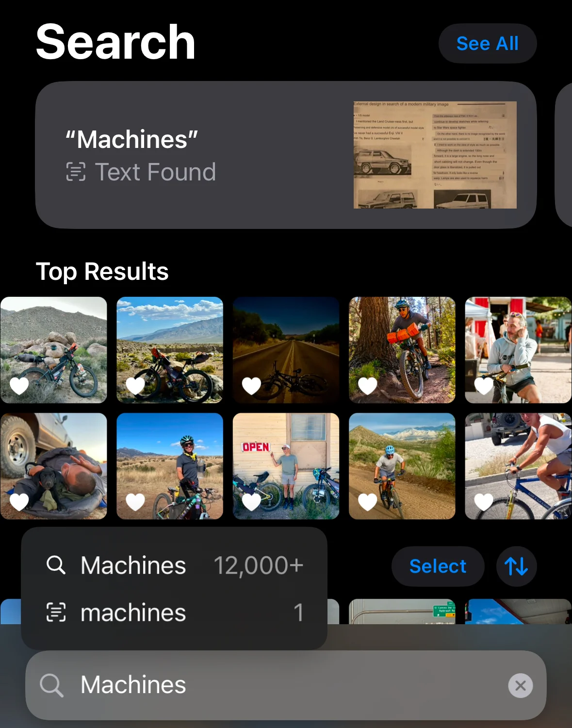Select Machines suggestion with 12,000+ results

[174, 565]
